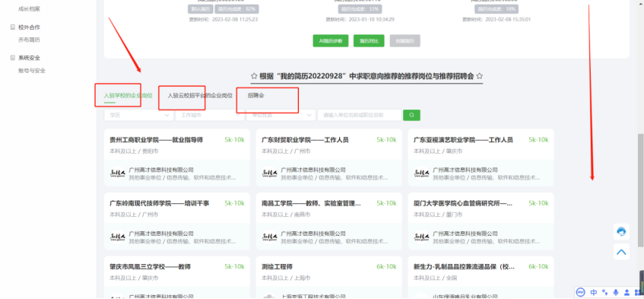Open 成长档案 in the sidebar
This screenshot has width=644, height=299.
coord(29,9)
